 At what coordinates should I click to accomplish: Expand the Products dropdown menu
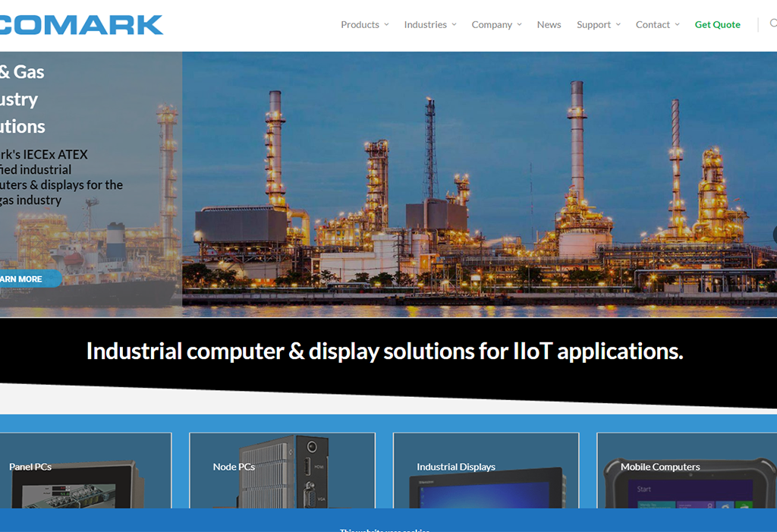[364, 24]
